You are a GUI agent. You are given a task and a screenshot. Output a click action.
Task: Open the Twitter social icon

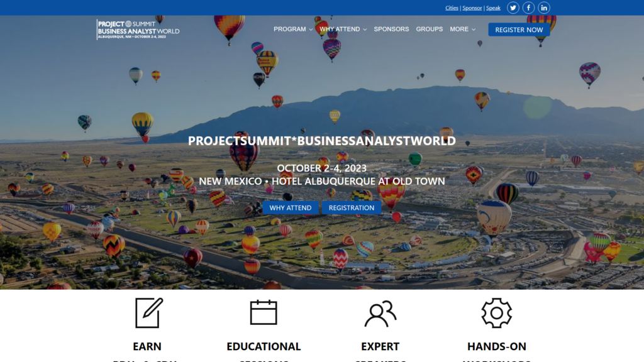click(x=513, y=8)
